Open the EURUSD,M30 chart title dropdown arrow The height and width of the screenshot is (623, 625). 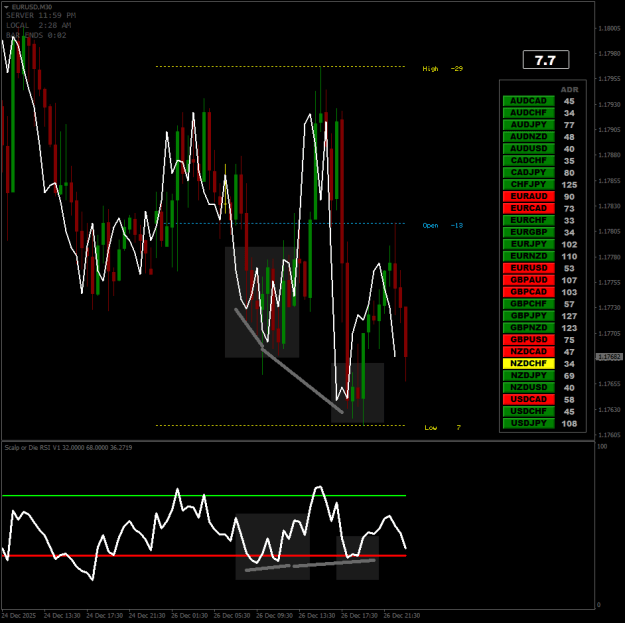pos(6,7)
